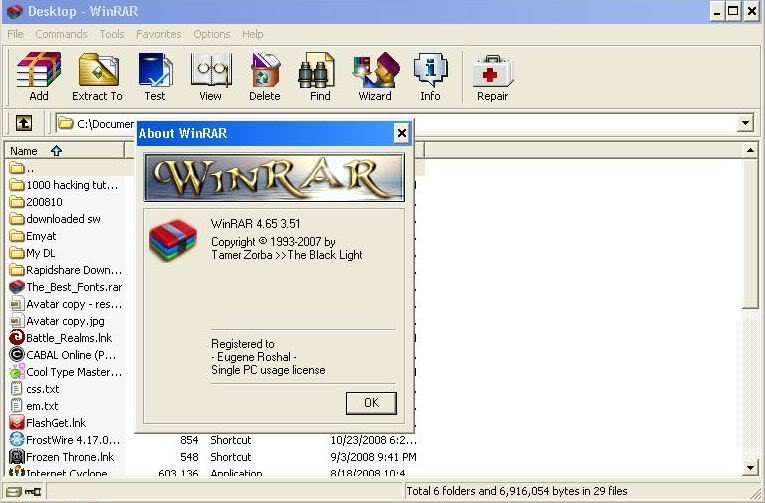Click the WinRAR books icon in About dialog

tap(173, 240)
